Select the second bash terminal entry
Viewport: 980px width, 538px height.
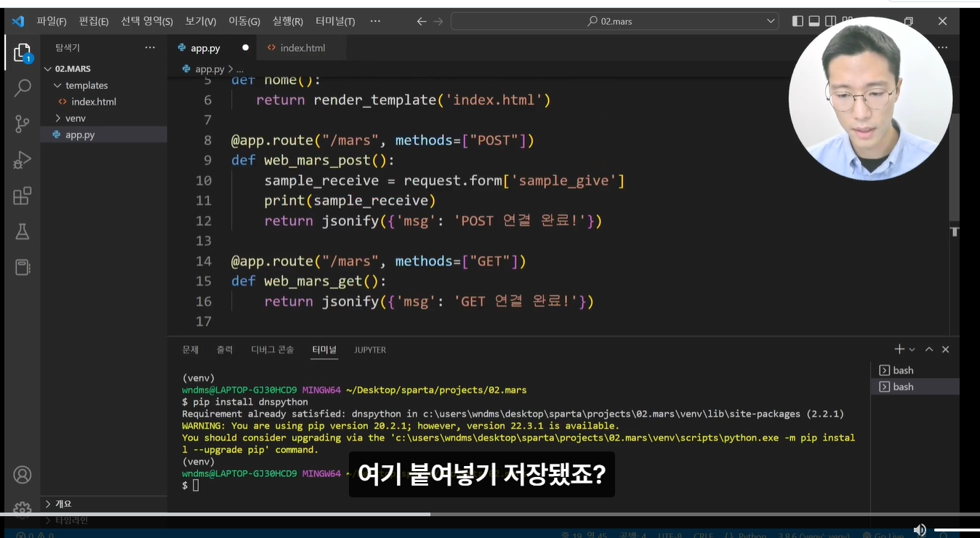pyautogui.click(x=915, y=387)
